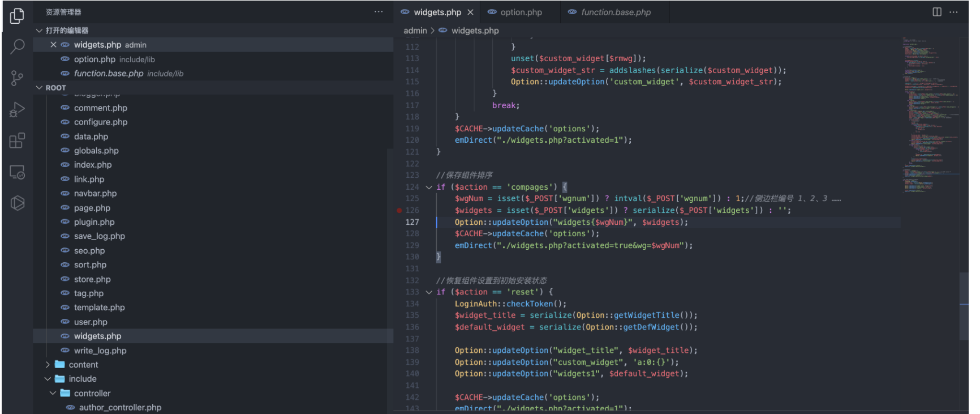Fold the code block at line 124

(x=429, y=187)
